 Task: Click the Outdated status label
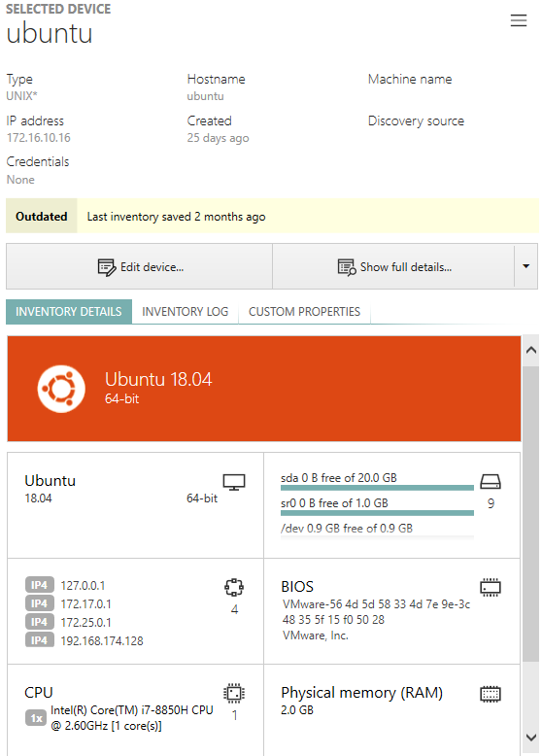pos(42,216)
